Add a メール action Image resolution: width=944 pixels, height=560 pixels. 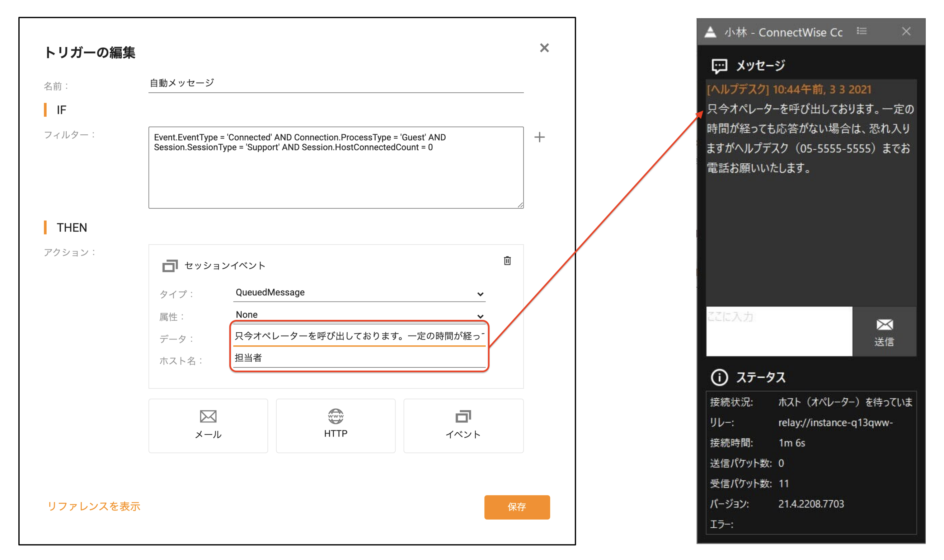click(208, 426)
